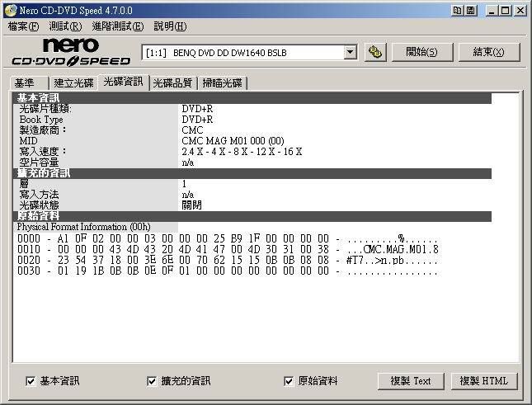
Task: Click the floppy save icon in title bar
Action: point(471,11)
